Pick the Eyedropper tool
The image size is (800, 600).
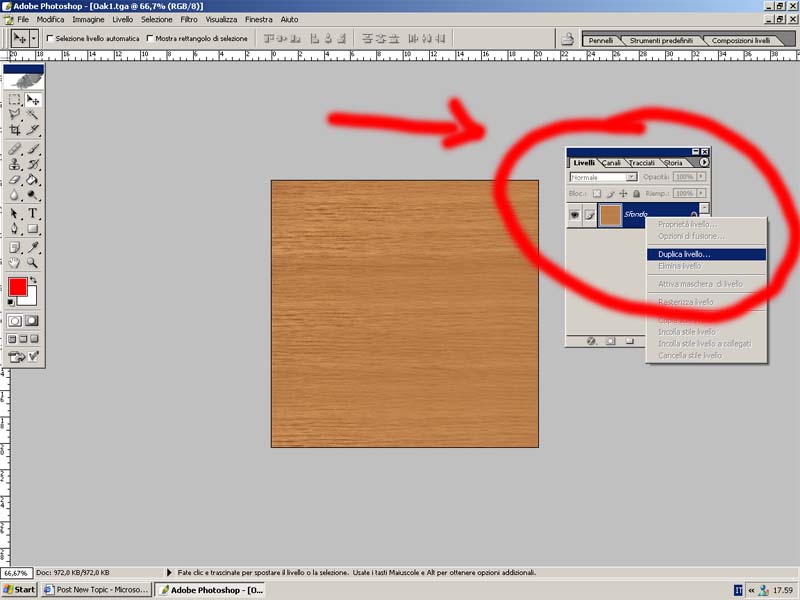click(x=33, y=246)
